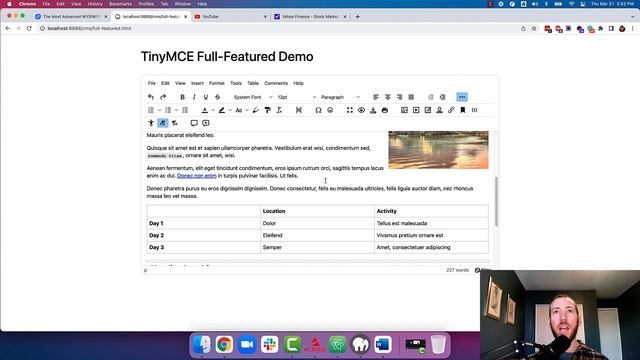640x360 pixels.
Task: Click the Undo arrow in the editor toolbar
Action: [x=151, y=97]
